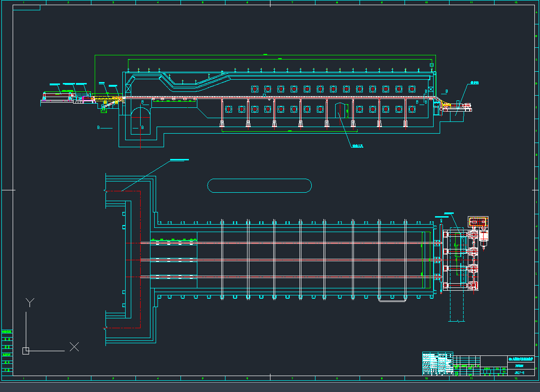Select the middle red centerline in plan view
This screenshot has height=392, width=540.
point(281,260)
